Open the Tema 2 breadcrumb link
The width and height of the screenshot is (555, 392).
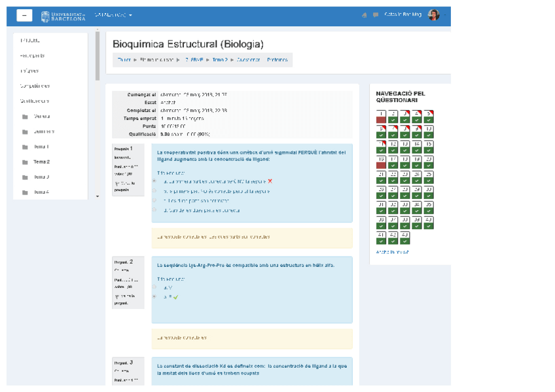220,60
